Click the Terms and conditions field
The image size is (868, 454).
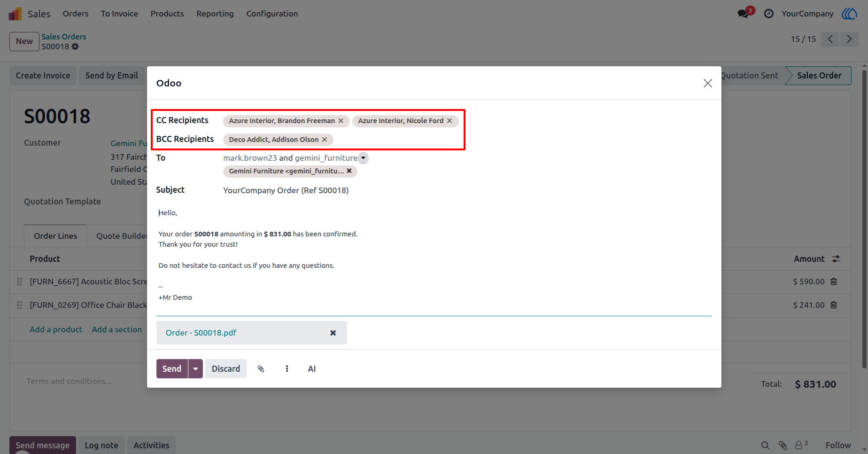pos(69,381)
